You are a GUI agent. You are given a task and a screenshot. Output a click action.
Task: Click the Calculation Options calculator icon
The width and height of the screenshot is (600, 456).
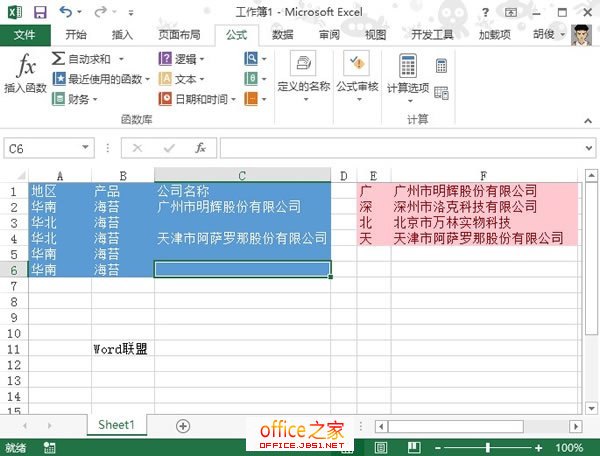pos(408,66)
